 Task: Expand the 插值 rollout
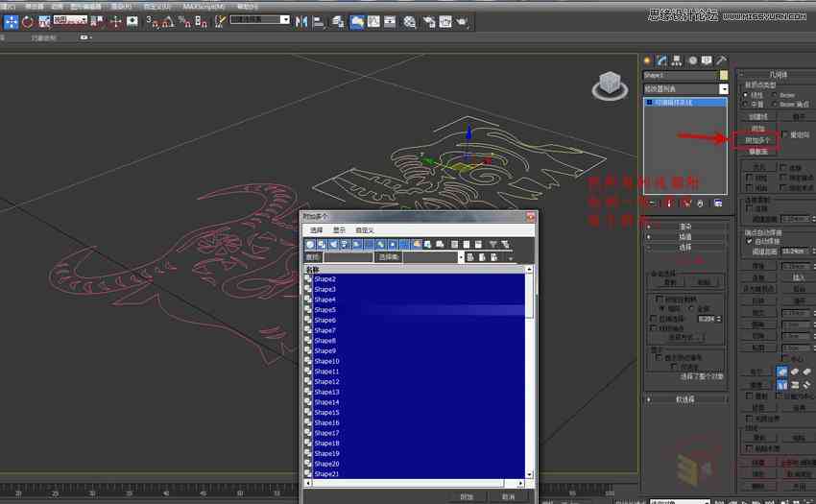[685, 237]
